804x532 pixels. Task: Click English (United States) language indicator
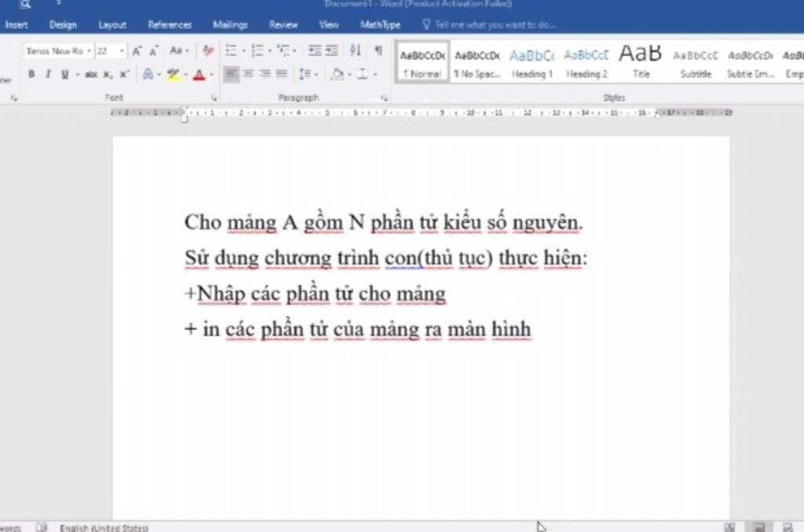click(x=104, y=527)
